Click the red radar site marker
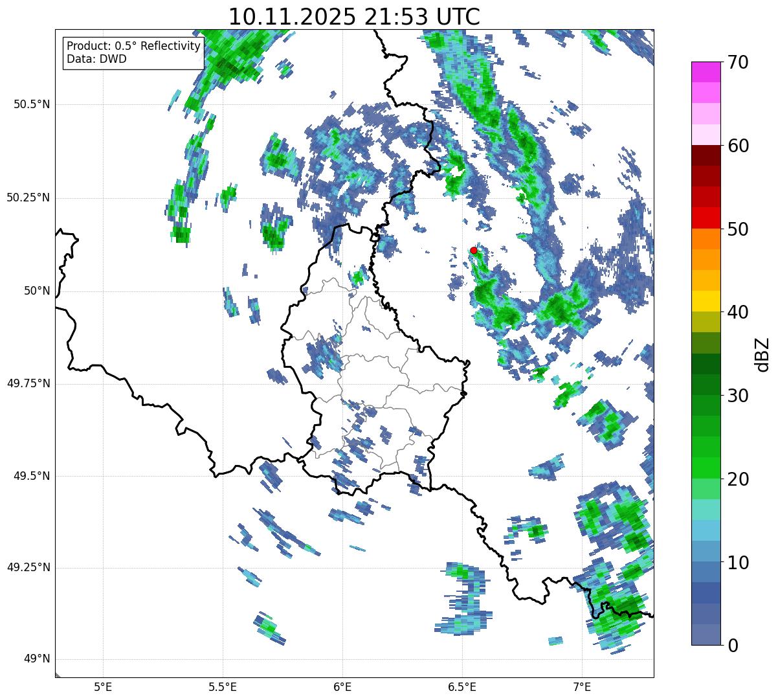Screen dimensions: 778x700 (x=474, y=250)
